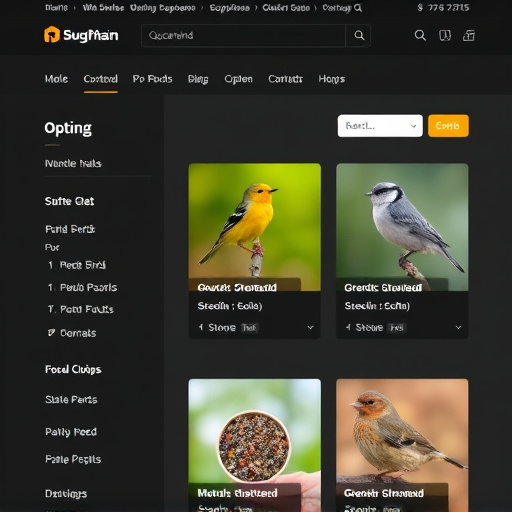Click the Home breadcrumb link
This screenshot has height=512, width=512.
pos(56,8)
